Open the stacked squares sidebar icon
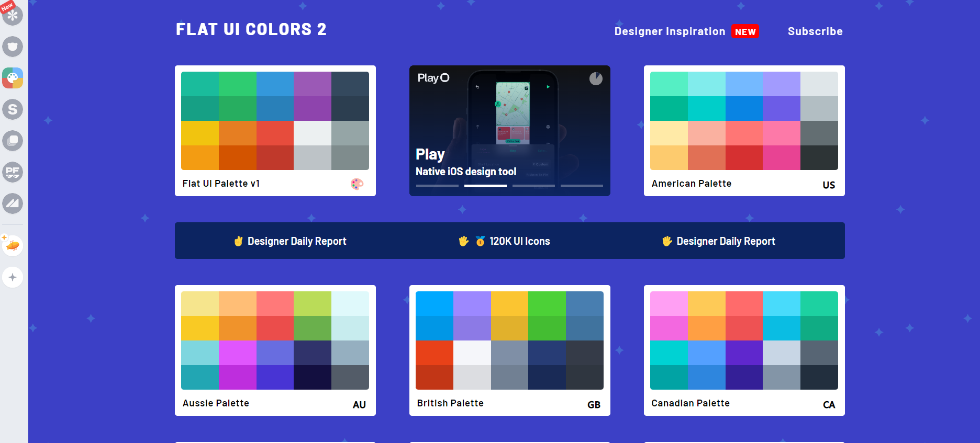Screen dimensions: 980x443 (13, 141)
